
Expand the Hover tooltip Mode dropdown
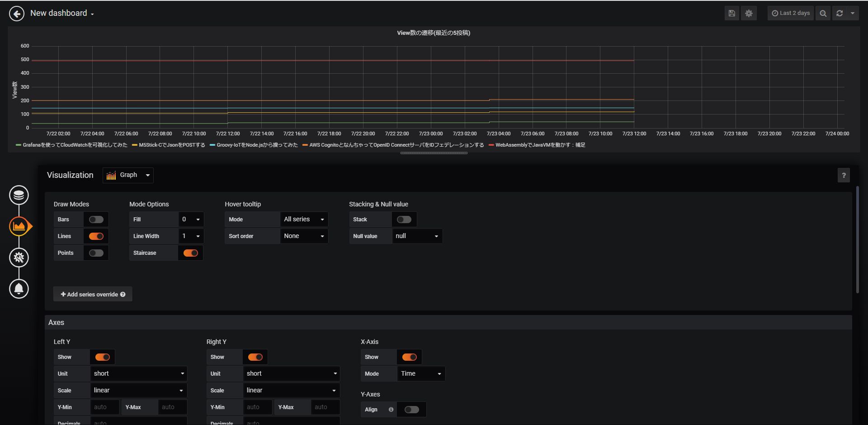click(304, 220)
